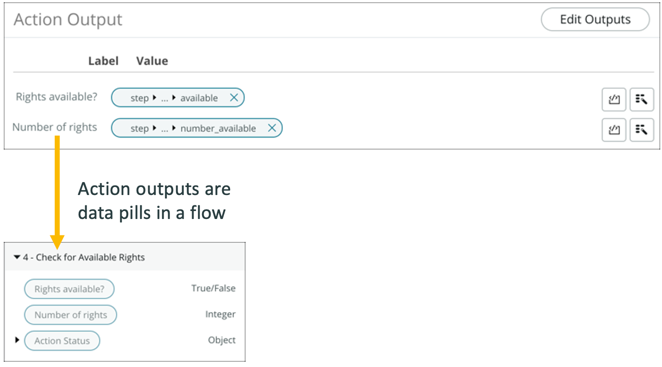Select the Number of rights Integer pill
This screenshot has height=367, width=662.
tap(71, 315)
